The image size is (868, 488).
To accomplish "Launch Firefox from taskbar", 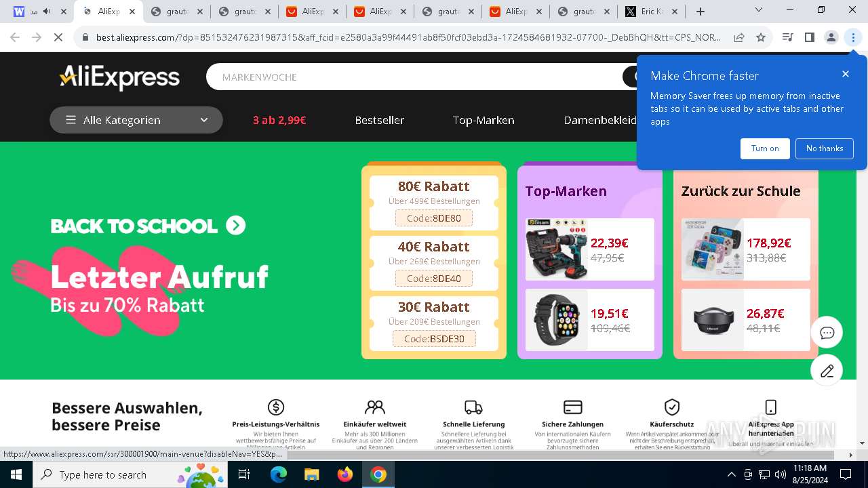I will 344,474.
